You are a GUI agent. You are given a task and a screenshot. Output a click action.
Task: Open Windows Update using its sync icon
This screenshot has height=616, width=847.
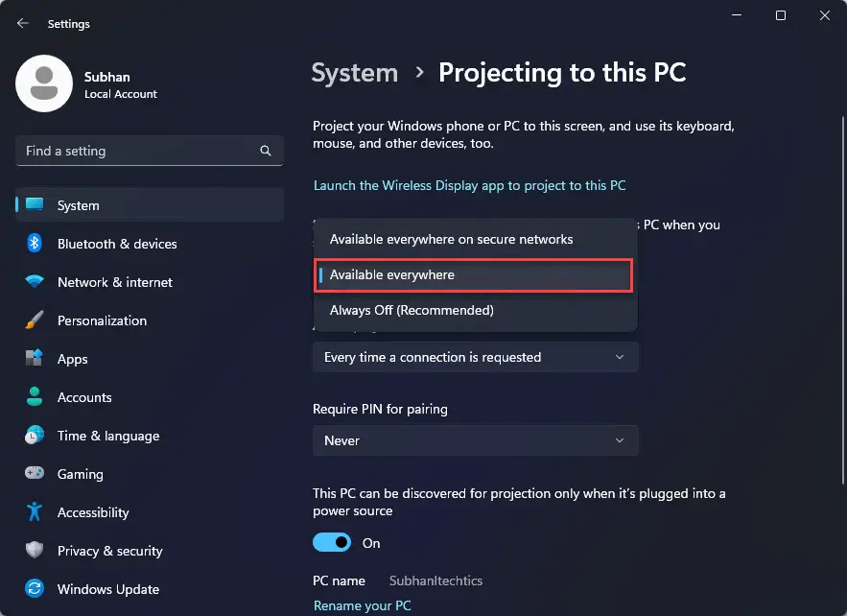click(35, 589)
